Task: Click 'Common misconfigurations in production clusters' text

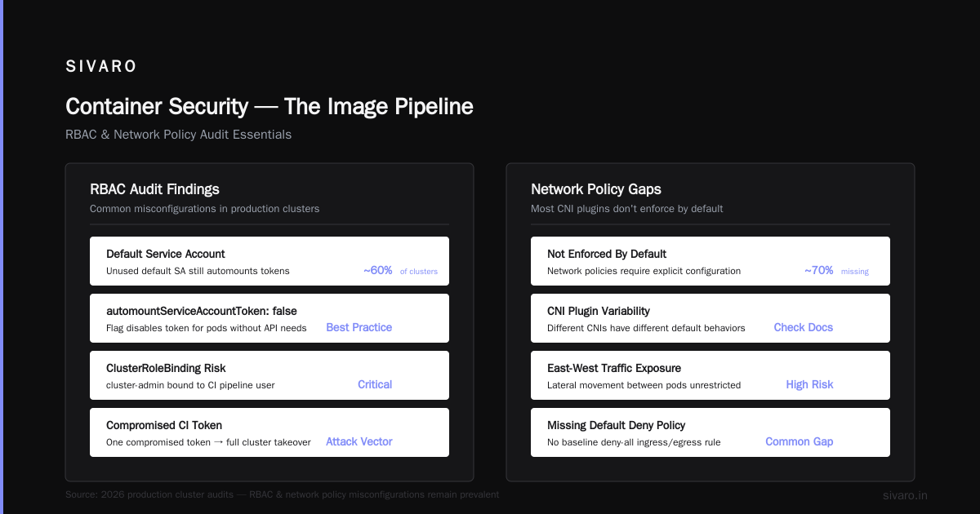Action: coord(204,209)
